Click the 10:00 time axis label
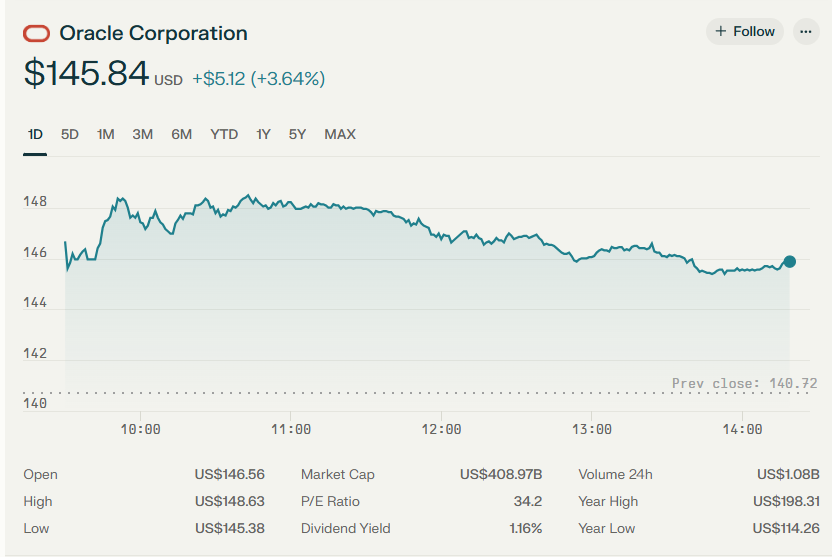The height and width of the screenshot is (557, 832). point(141,429)
